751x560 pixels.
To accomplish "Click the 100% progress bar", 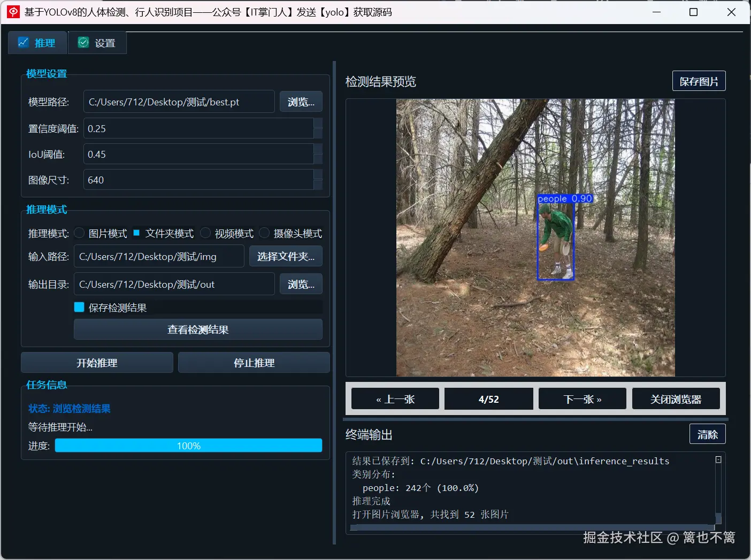I will 188,446.
